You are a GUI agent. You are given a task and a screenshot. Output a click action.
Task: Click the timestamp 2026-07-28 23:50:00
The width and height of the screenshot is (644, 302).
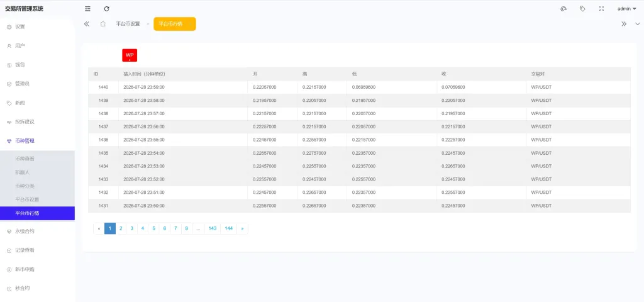pos(144,206)
